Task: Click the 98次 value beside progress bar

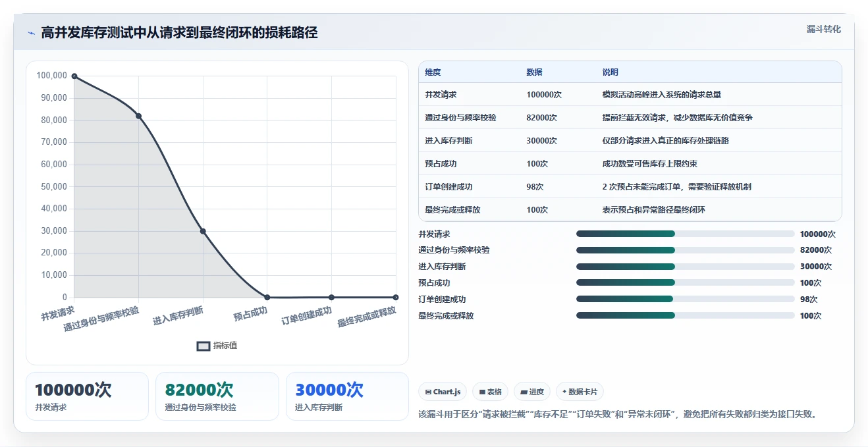Action: (809, 300)
